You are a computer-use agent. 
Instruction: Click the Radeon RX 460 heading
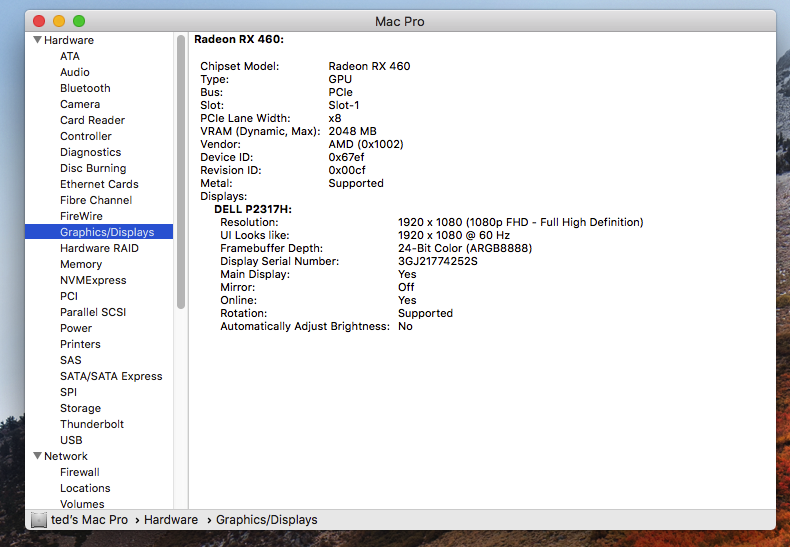(x=239, y=39)
